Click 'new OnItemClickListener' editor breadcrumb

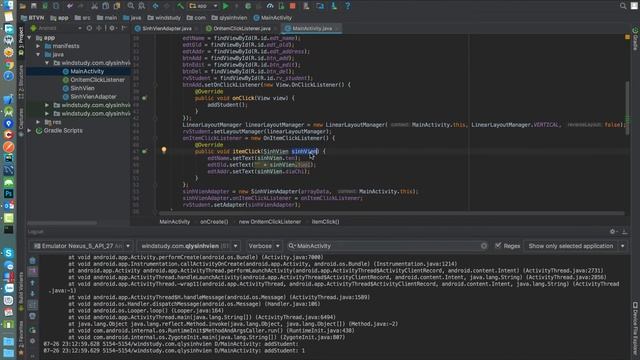pyautogui.click(x=270, y=222)
